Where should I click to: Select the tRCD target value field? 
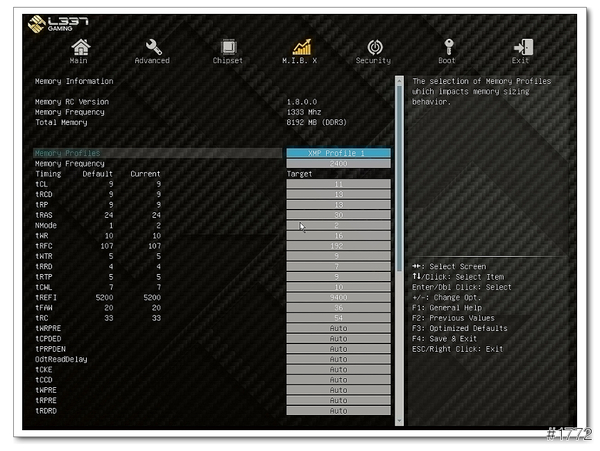tap(339, 194)
